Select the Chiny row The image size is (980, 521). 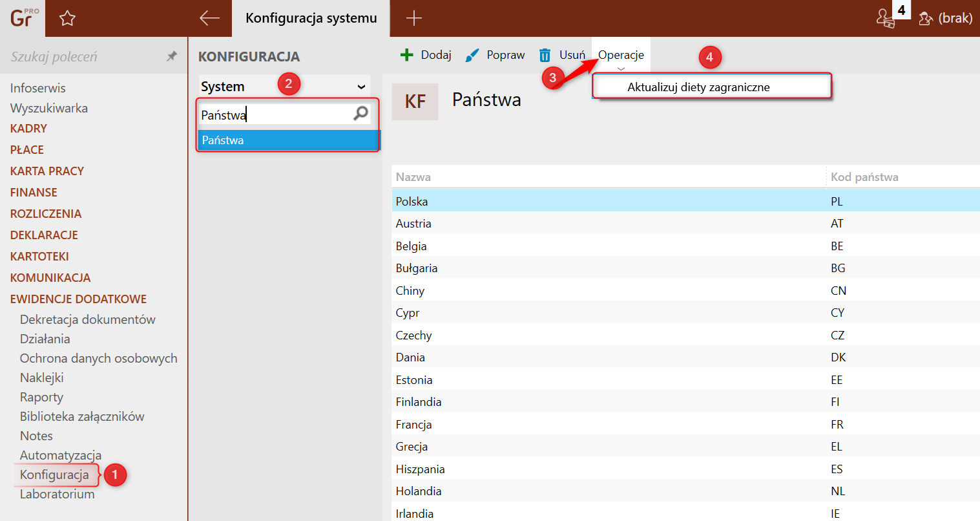tap(685, 290)
